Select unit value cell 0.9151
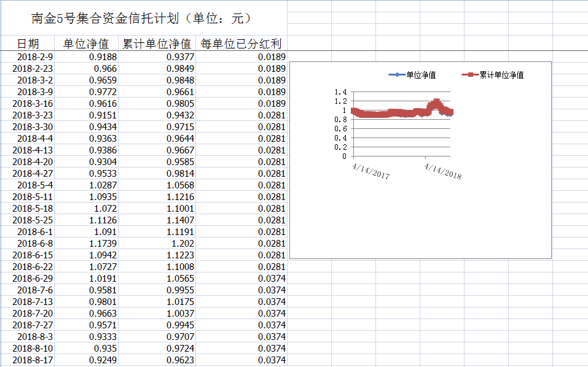The width and height of the screenshot is (588, 367). (x=86, y=115)
